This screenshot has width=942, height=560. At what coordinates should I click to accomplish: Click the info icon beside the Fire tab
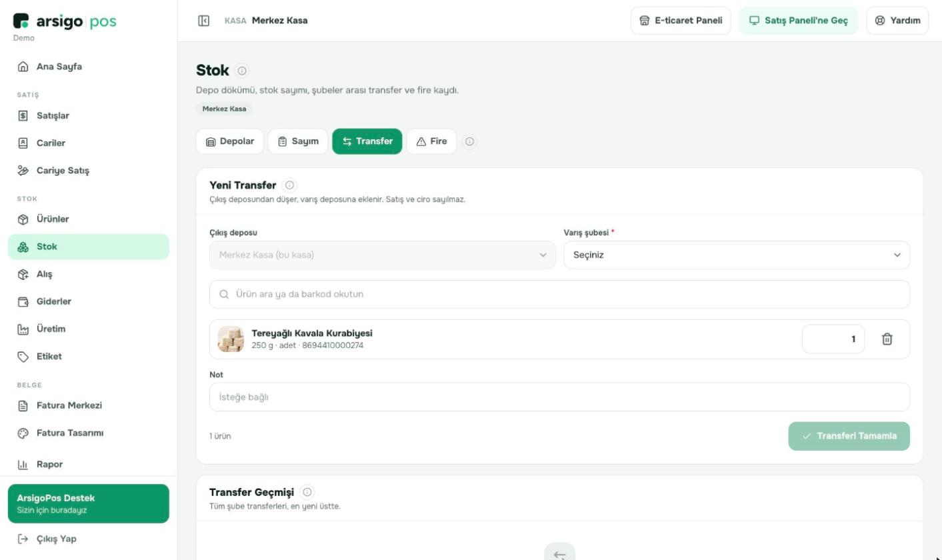[470, 141]
